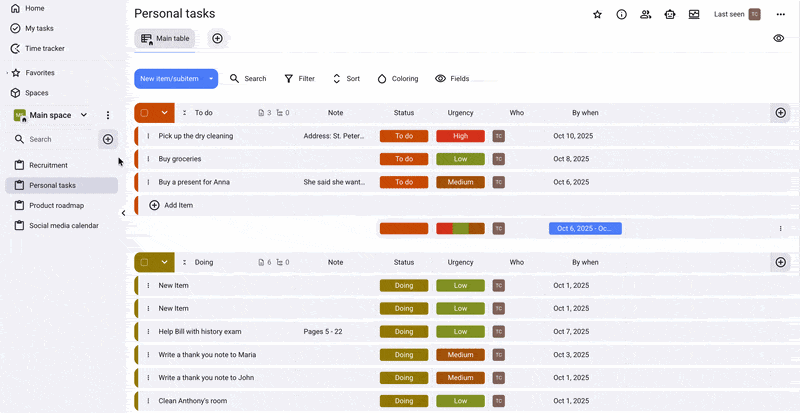
Task: Check the To do group checkbox
Action: [x=144, y=113]
